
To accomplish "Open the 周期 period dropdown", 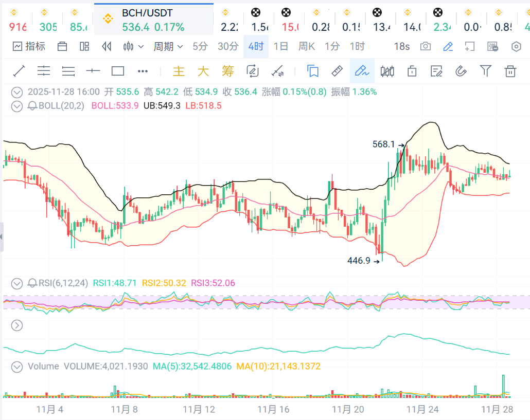I will (168, 47).
